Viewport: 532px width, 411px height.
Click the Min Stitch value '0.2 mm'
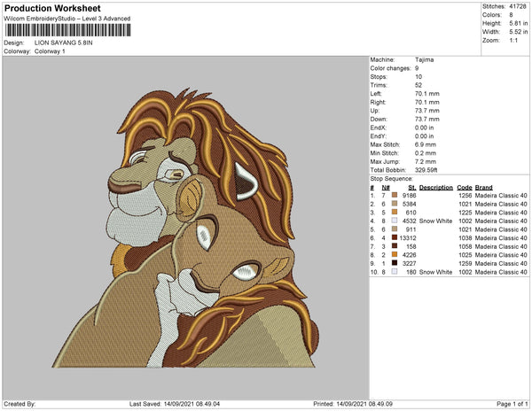click(x=426, y=153)
